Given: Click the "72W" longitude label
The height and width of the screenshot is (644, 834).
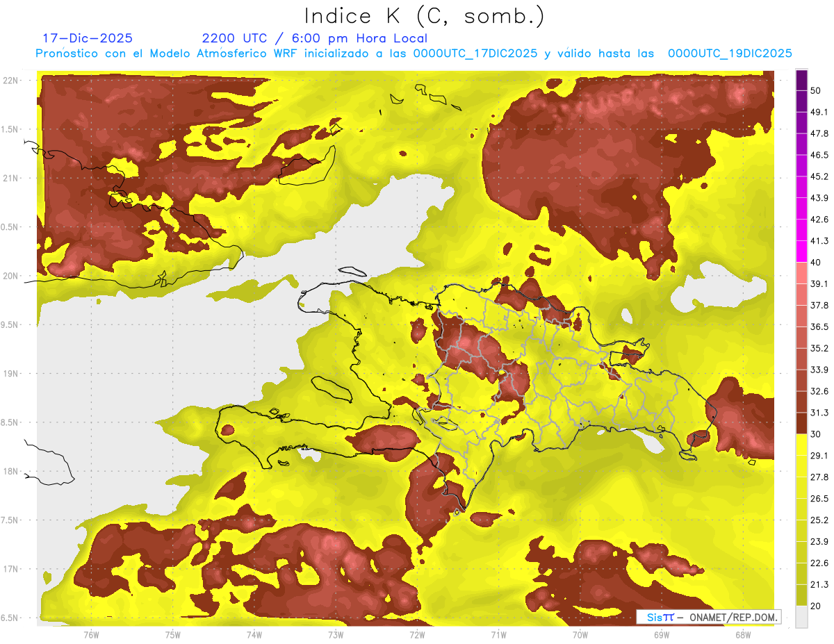Looking at the screenshot, I should [x=417, y=635].
